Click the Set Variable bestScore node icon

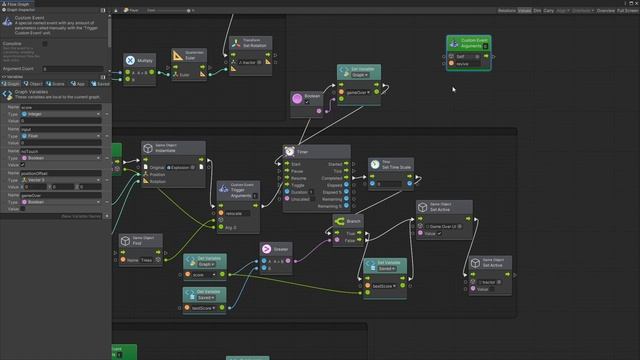click(x=370, y=265)
